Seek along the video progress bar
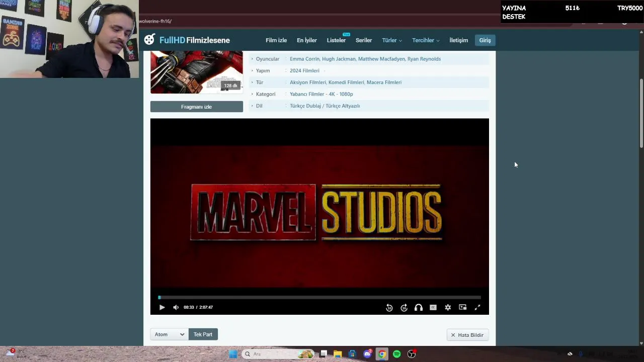This screenshot has height=362, width=644. tap(319, 298)
